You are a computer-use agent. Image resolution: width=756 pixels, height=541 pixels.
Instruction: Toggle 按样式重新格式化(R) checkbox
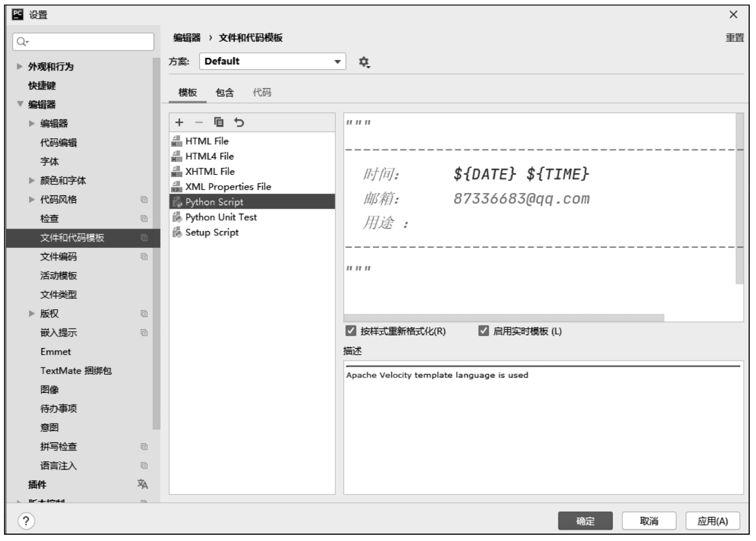click(351, 331)
